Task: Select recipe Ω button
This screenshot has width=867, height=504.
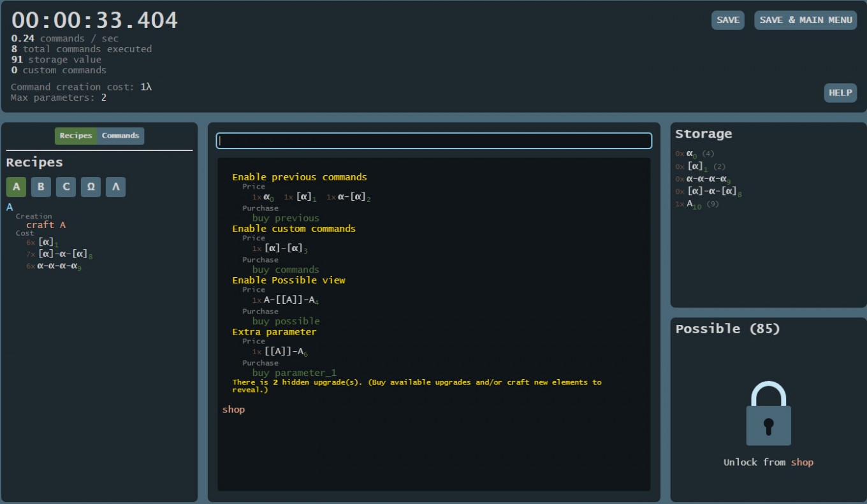Action: [x=91, y=187]
